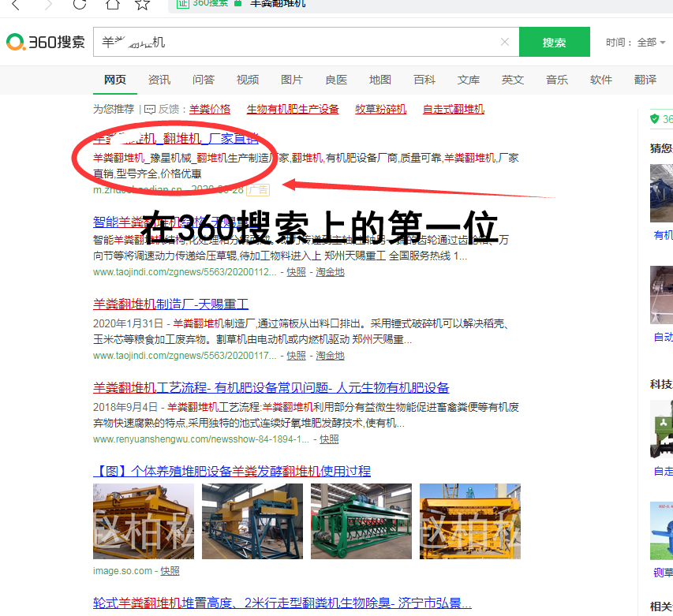Go to browser home page icon
Viewport: 673px width, 616px height.
(x=113, y=4)
